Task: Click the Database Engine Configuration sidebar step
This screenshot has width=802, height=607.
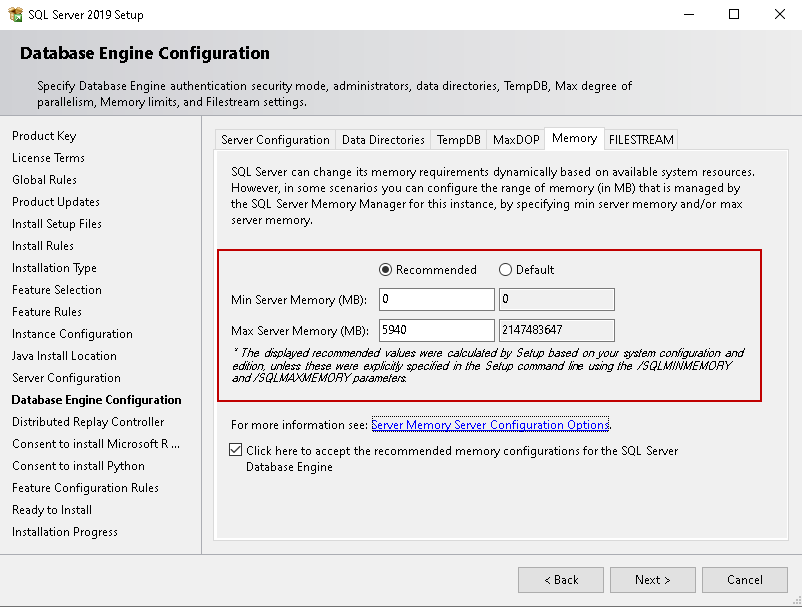Action: [96, 399]
